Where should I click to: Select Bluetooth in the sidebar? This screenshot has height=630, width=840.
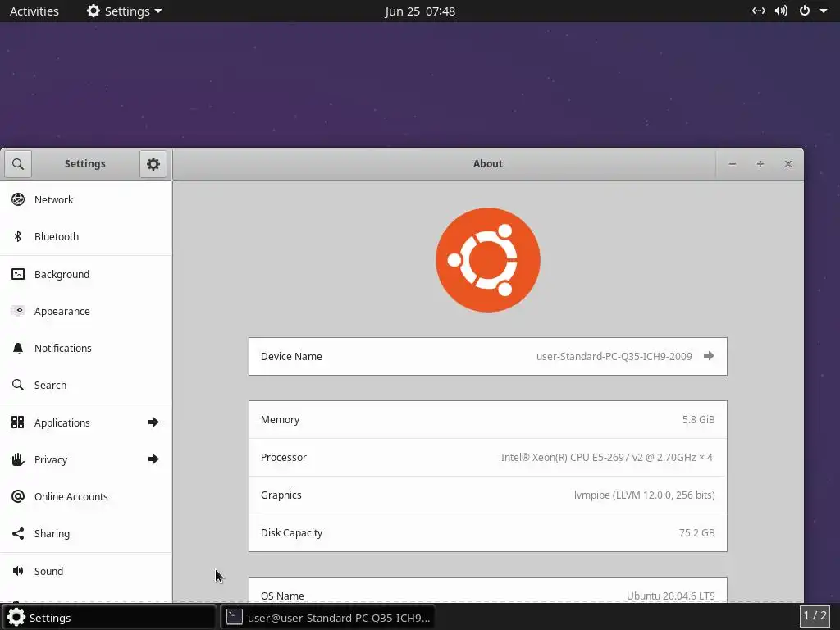(85, 236)
